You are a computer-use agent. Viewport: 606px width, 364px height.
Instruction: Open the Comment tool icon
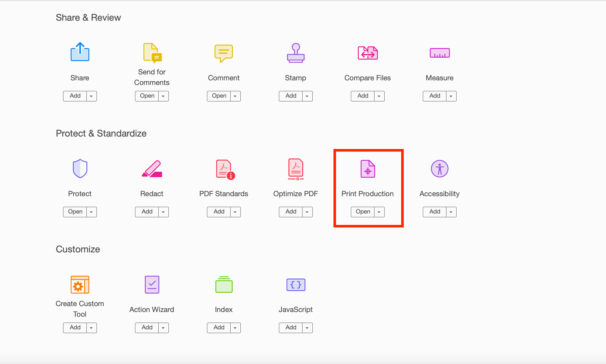pyautogui.click(x=224, y=53)
